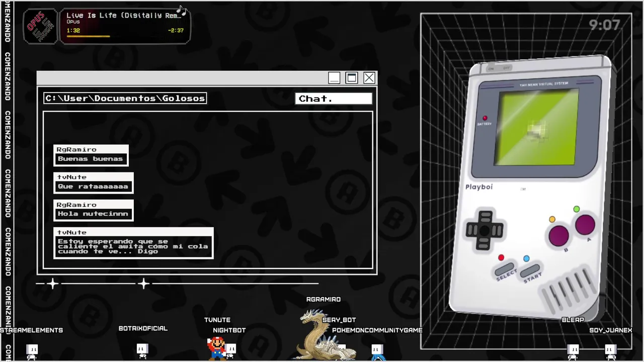
Task: Click the Game Boy SELECT button
Action: [505, 270]
